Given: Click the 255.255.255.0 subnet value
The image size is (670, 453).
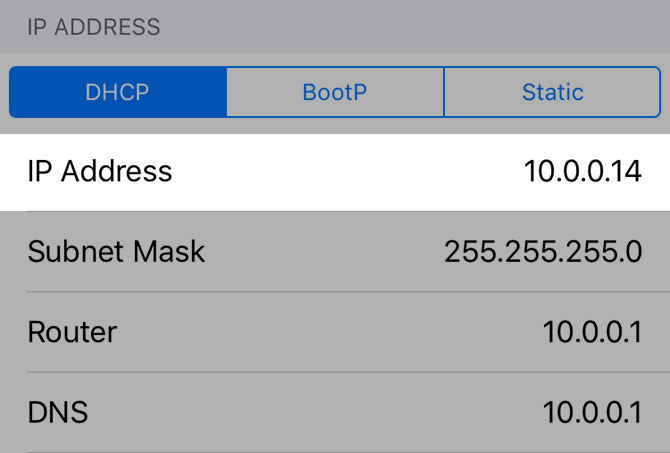Looking at the screenshot, I should (x=543, y=251).
